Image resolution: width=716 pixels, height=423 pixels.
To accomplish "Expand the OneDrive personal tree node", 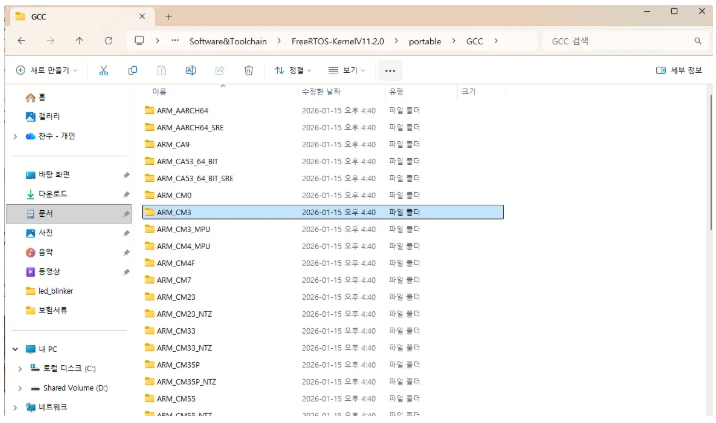I will click(x=16, y=136).
